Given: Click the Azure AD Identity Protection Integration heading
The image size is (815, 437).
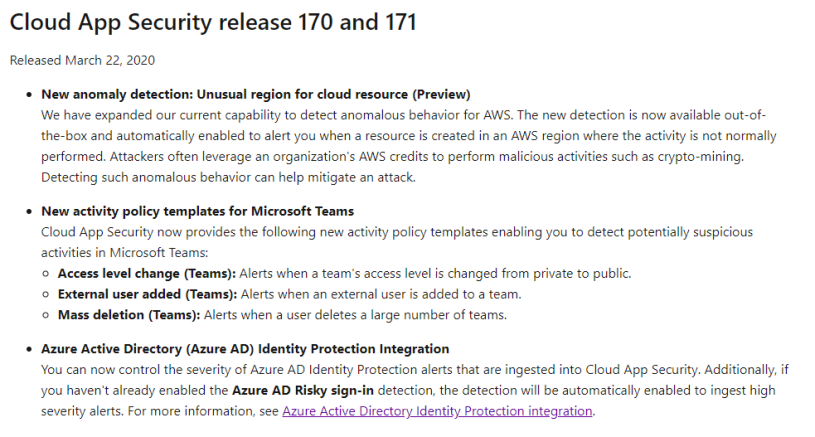Looking at the screenshot, I should [245, 349].
